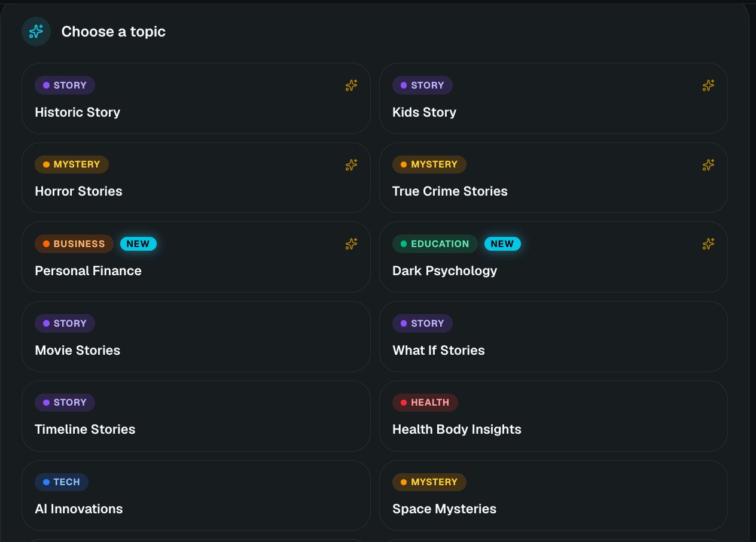Pick the What If Stories topic

(553, 337)
